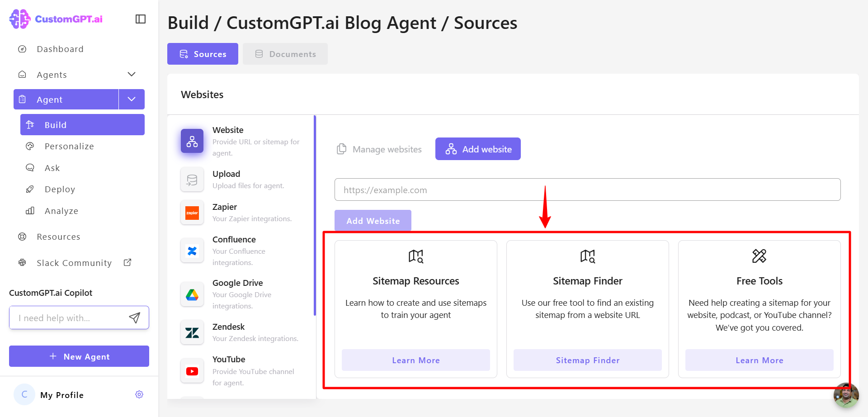
Task: Click the 'Website' source title text
Action: click(x=228, y=130)
